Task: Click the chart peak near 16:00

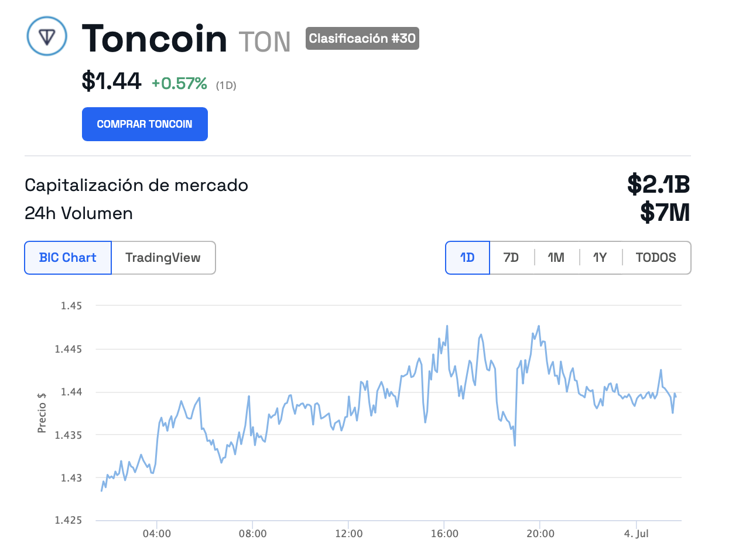Action: click(447, 326)
